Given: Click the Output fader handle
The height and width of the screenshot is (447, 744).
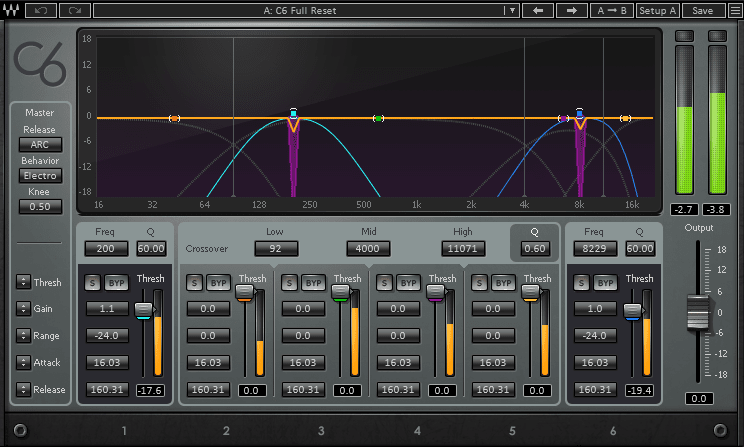Looking at the screenshot, I should click(x=698, y=313).
